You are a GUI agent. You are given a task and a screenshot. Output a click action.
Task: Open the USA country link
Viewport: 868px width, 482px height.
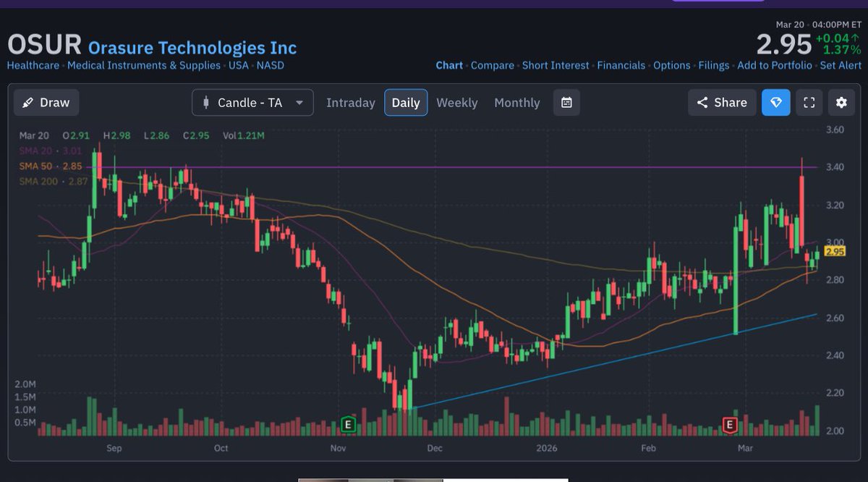click(238, 65)
